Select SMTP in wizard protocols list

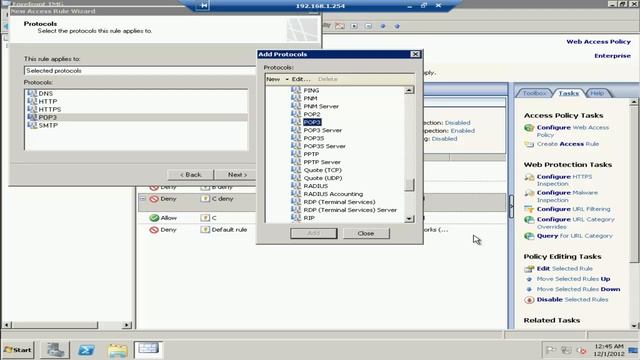tap(48, 125)
